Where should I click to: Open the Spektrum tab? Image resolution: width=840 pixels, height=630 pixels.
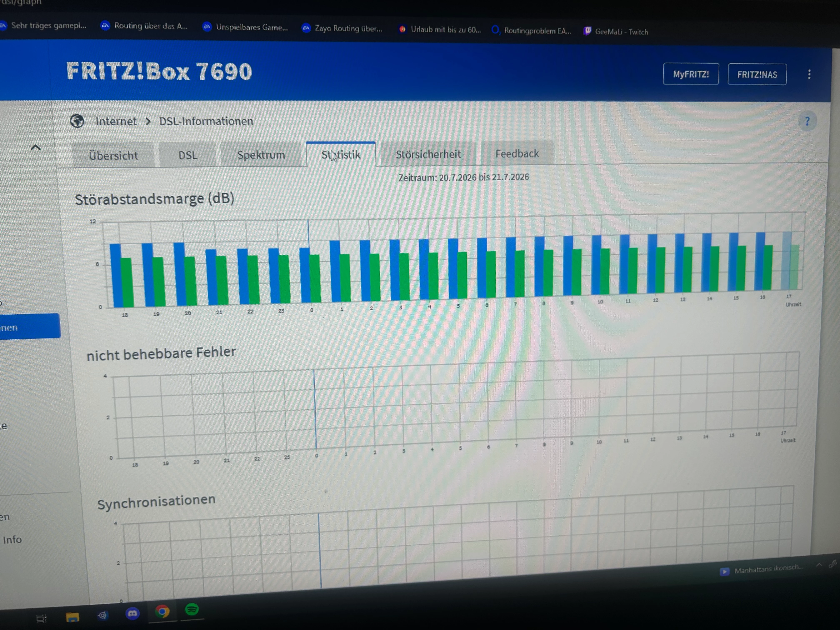(x=261, y=155)
